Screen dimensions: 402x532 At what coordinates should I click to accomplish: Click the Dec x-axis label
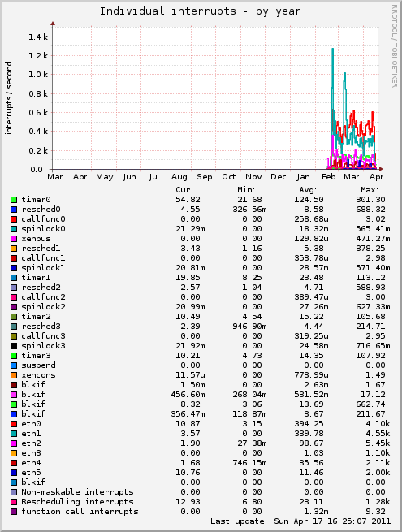point(279,177)
